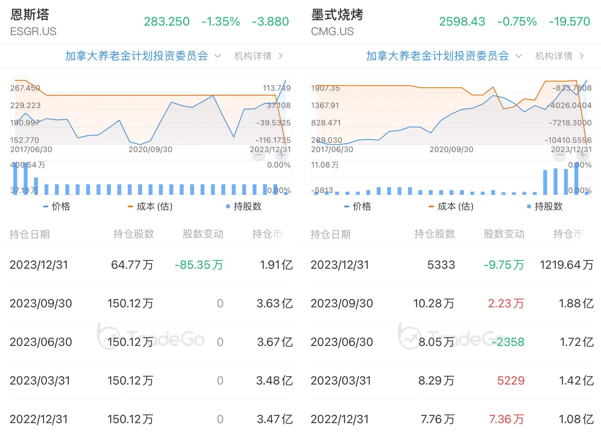Click 8.29万 holdings value

point(436,380)
